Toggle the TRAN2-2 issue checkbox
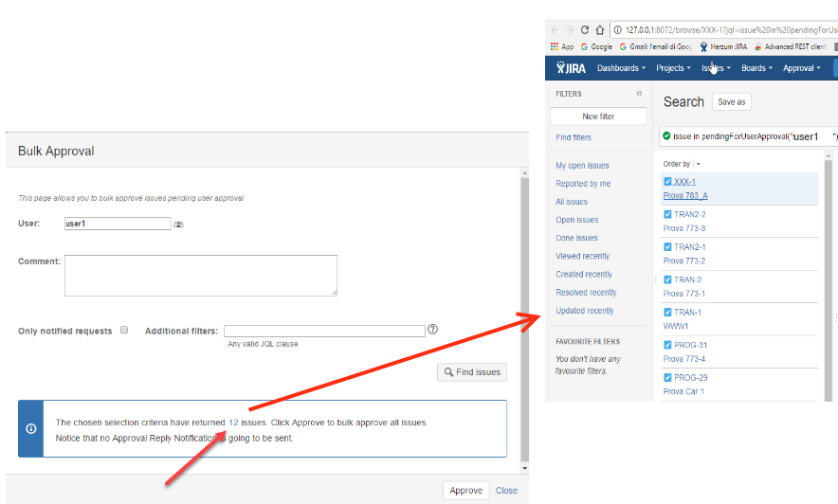Image resolution: width=838 pixels, height=504 pixels. tap(668, 215)
